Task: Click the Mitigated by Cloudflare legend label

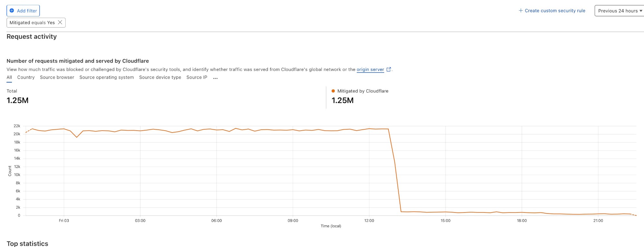Action: [363, 91]
